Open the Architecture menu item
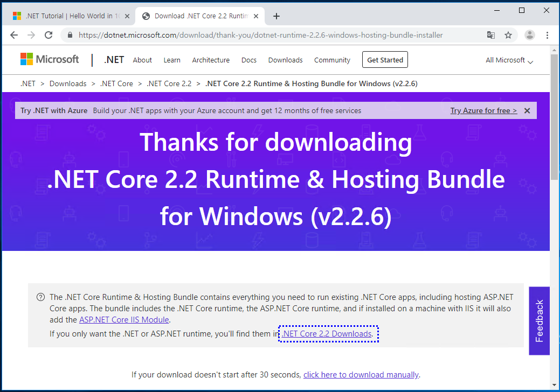The image size is (560, 392). point(211,60)
